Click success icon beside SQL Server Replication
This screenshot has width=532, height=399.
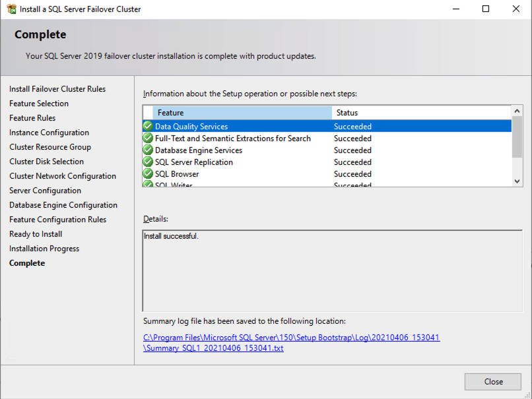pyautogui.click(x=148, y=162)
